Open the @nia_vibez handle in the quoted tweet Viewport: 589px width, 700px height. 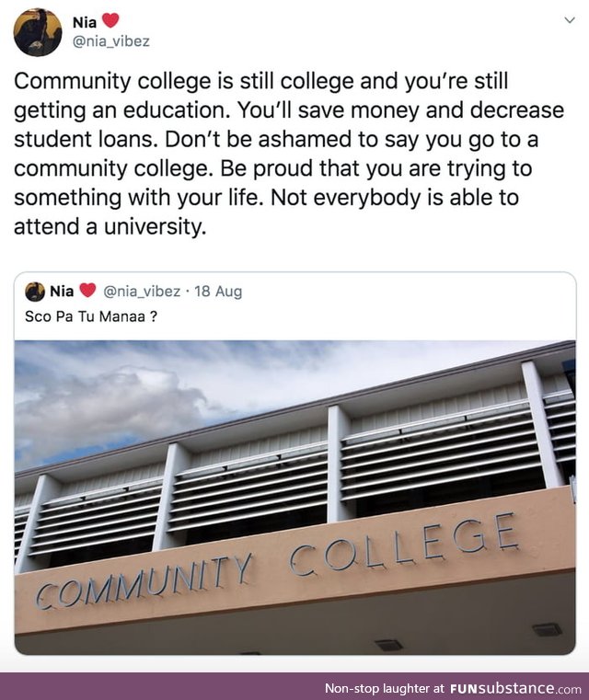pos(142,292)
